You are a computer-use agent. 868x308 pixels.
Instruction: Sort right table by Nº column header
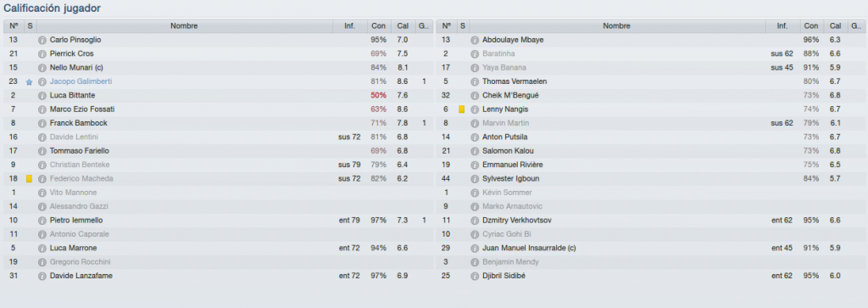[446, 26]
